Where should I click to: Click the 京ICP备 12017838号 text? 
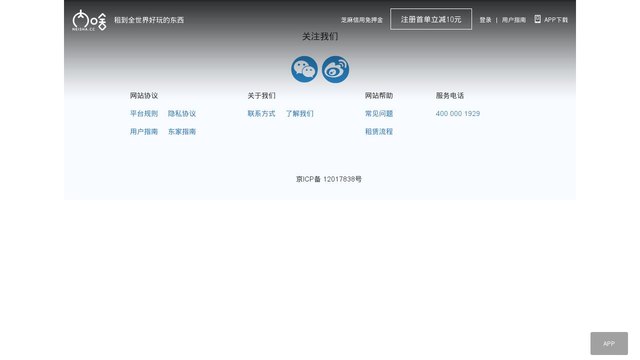(x=329, y=179)
